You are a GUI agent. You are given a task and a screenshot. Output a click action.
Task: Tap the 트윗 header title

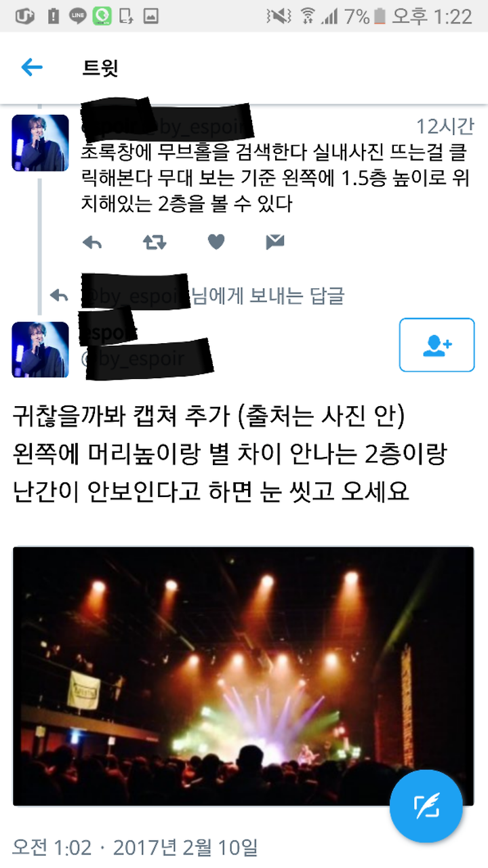[x=100, y=68]
